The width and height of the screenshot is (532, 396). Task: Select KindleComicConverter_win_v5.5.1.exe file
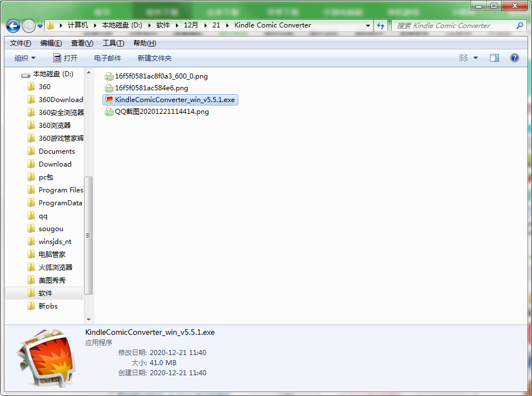pyautogui.click(x=170, y=100)
